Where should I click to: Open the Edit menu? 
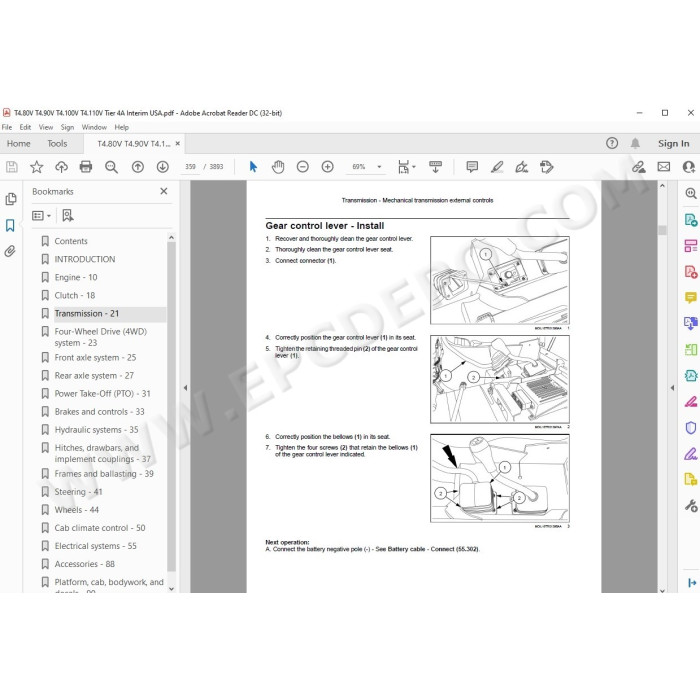(25, 127)
